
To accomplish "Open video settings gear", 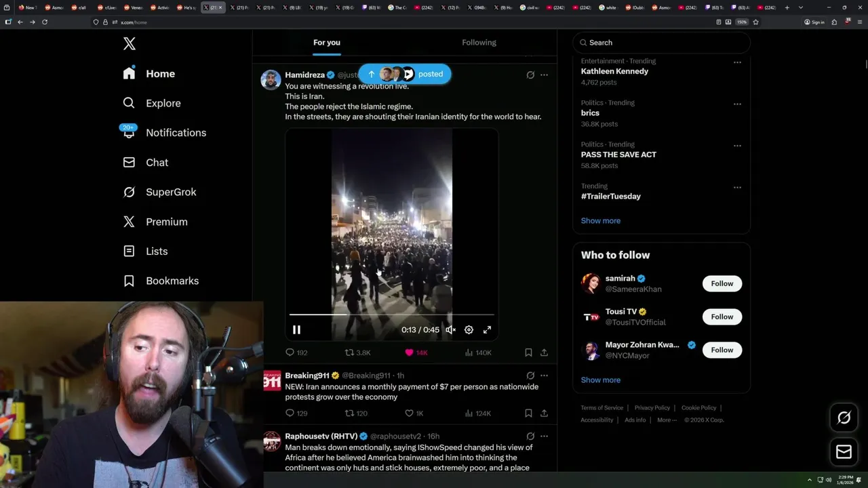I will (x=469, y=330).
